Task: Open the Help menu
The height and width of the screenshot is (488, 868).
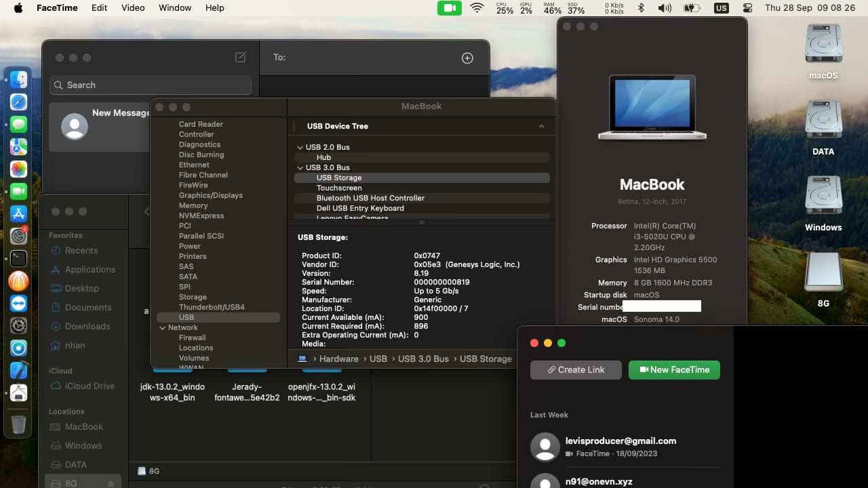Action: (215, 8)
